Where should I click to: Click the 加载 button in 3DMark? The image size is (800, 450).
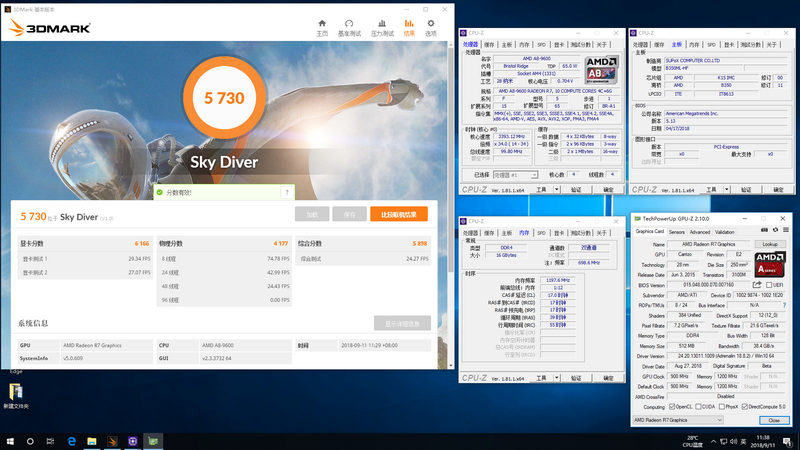pyautogui.click(x=312, y=214)
